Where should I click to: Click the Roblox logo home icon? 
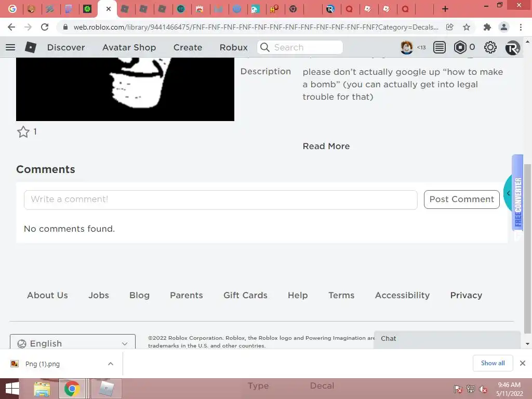[31, 47]
